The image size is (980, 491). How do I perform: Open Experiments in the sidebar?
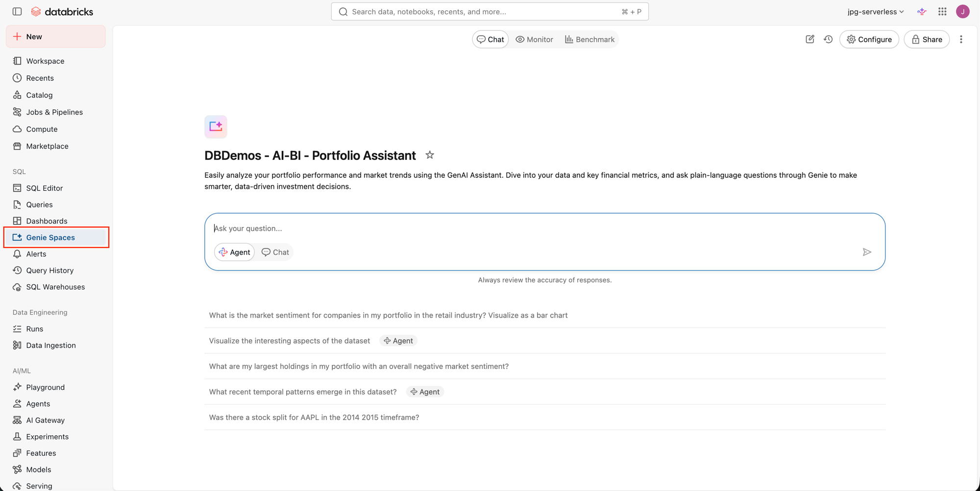(x=56, y=437)
